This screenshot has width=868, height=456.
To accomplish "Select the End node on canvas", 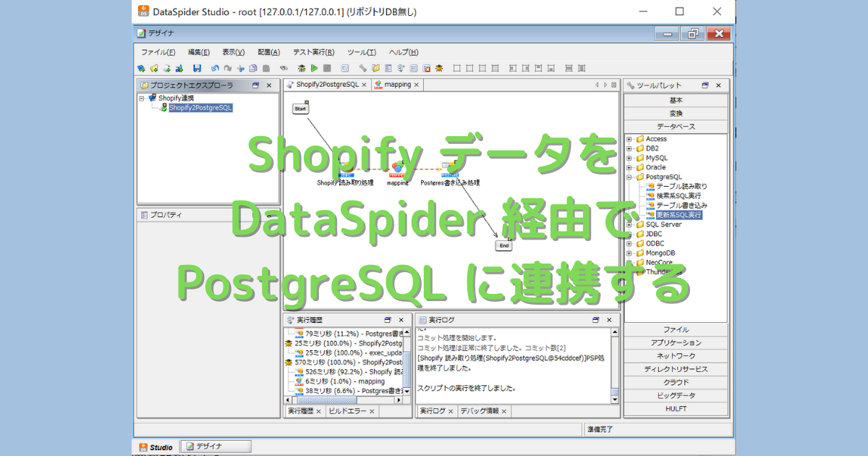I will pos(504,245).
